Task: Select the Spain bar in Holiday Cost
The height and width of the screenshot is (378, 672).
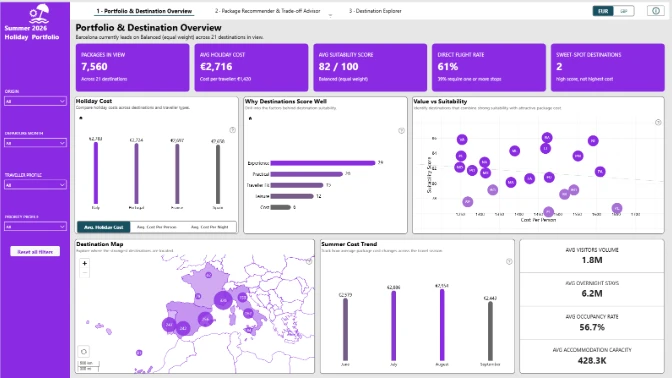Action: [218, 174]
